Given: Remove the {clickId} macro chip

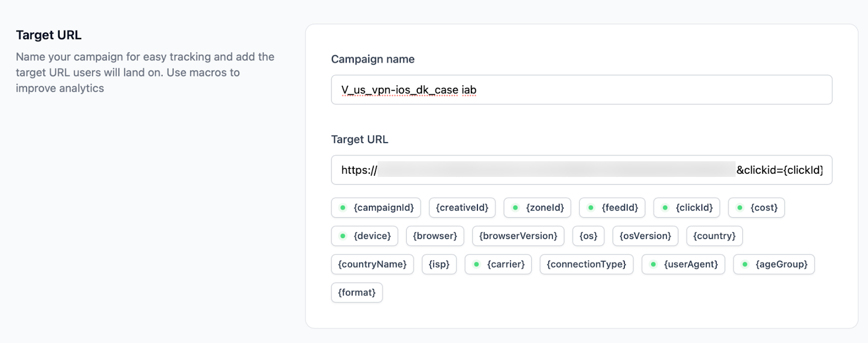Looking at the screenshot, I should [687, 208].
